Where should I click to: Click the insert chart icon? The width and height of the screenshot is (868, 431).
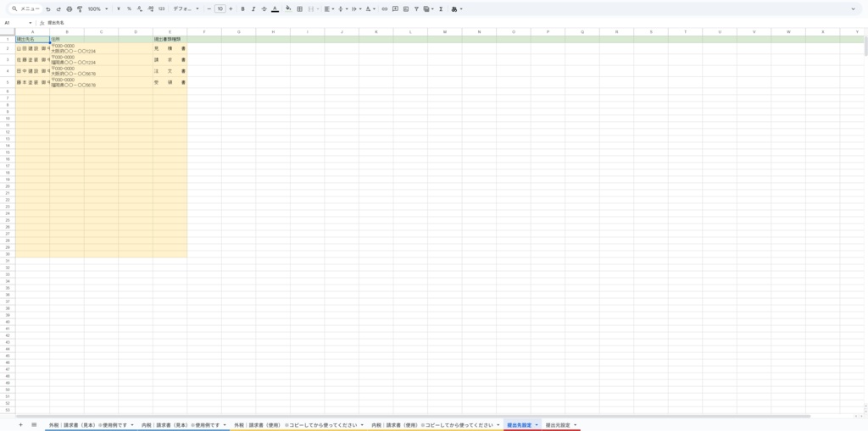406,8
